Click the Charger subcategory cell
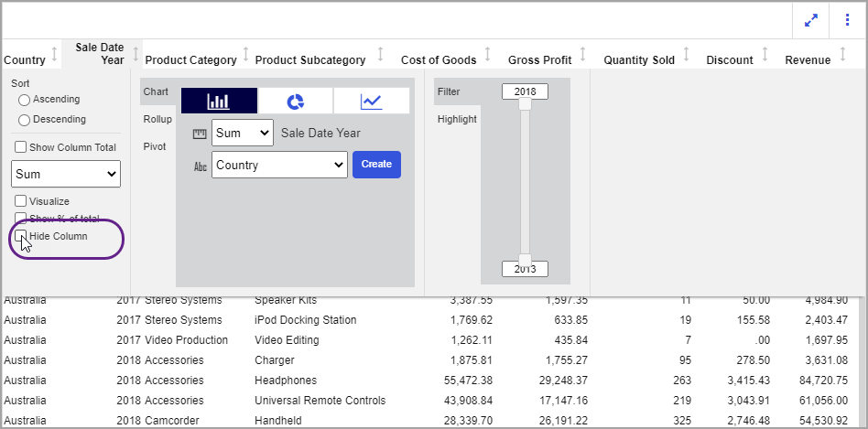Screen dimensions: 868x429 (x=275, y=360)
